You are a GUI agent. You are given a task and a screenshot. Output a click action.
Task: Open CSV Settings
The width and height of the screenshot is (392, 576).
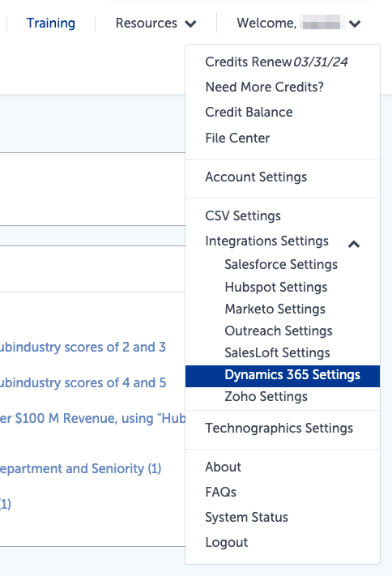(x=243, y=216)
